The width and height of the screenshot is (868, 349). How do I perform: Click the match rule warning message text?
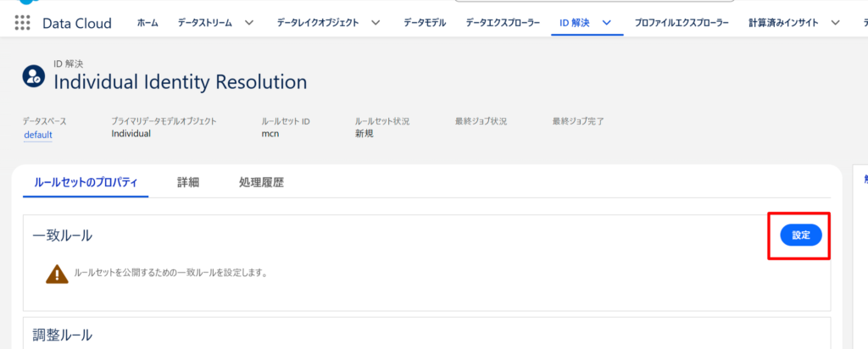(170, 274)
